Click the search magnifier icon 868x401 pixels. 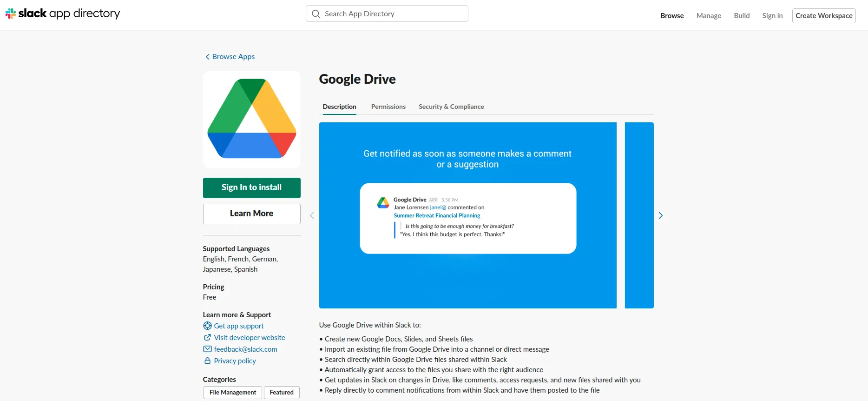click(x=316, y=14)
